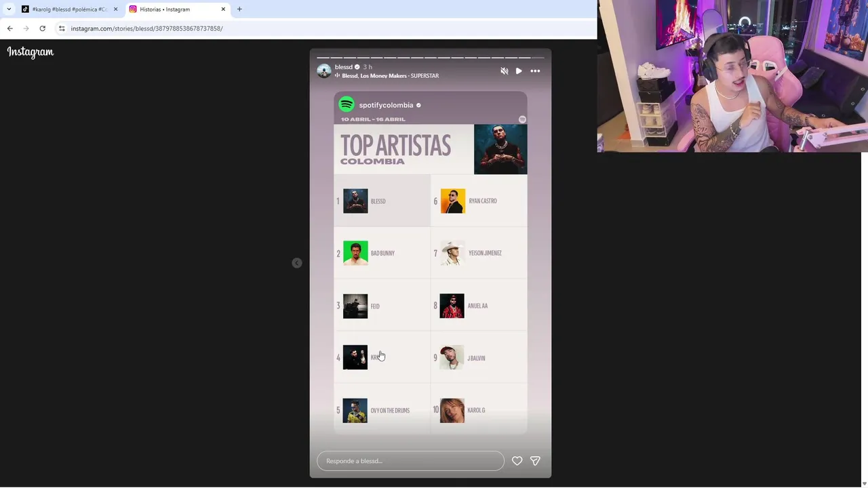Open a new browser tab
This screenshot has width=868, height=488.
pos(239,9)
